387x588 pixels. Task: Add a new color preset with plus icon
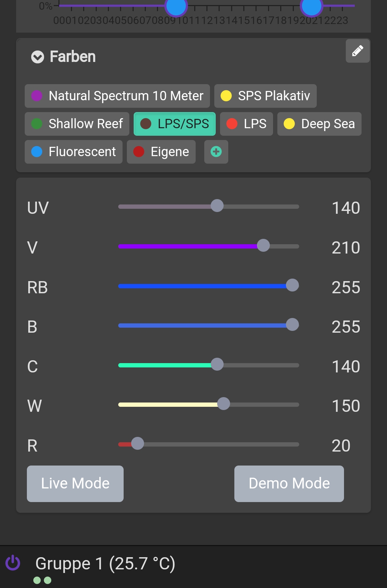click(x=216, y=152)
